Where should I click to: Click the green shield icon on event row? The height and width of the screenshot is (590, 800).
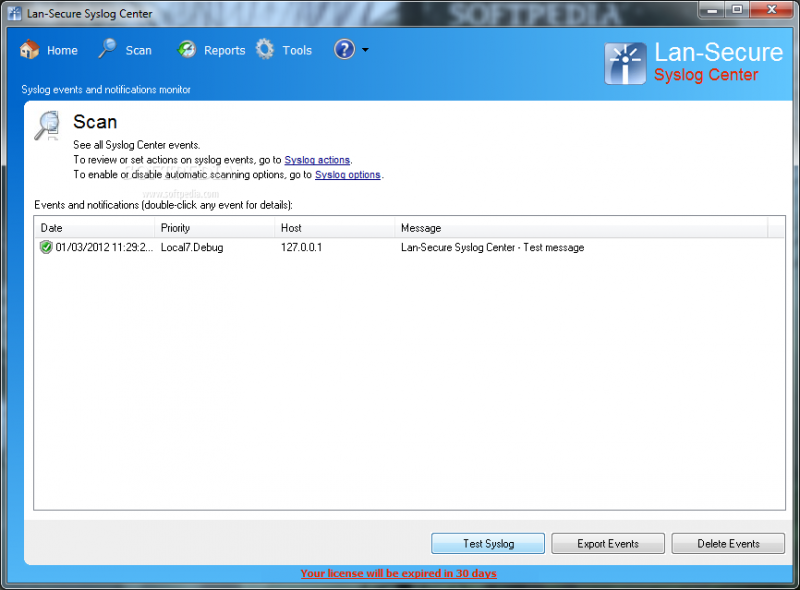pos(46,247)
